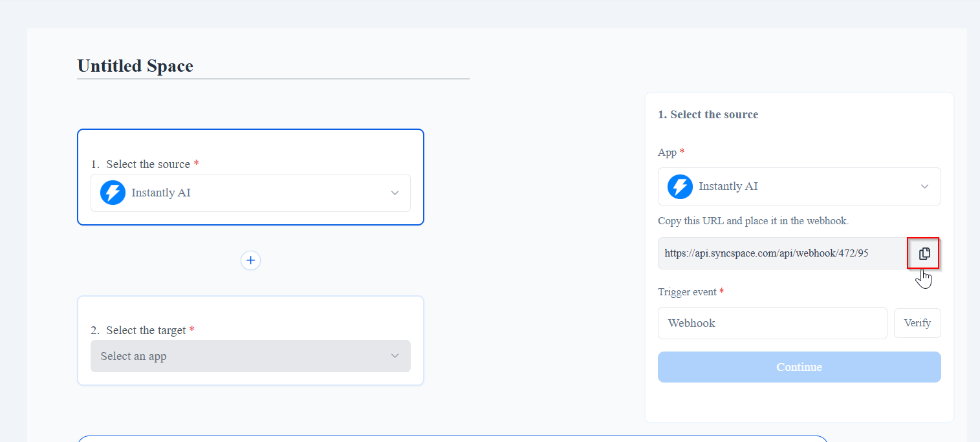980x442 pixels.
Task: Expand the source card dropdown chevron
Action: pos(395,193)
